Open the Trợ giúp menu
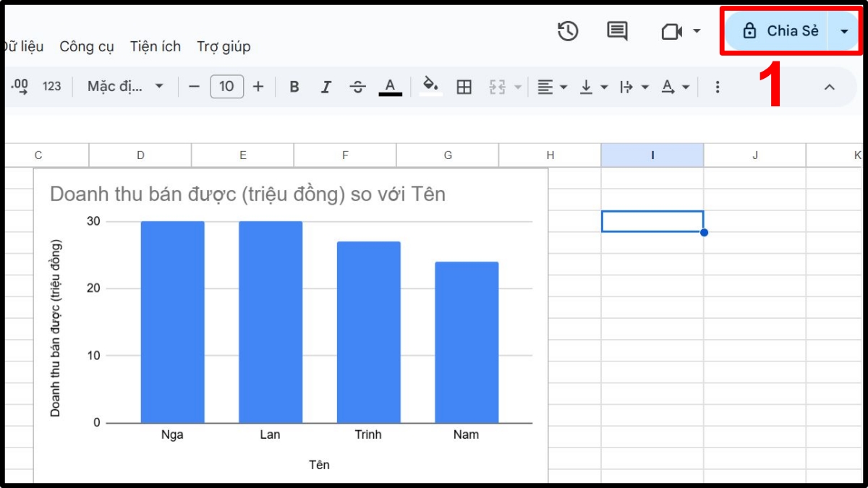Image resolution: width=868 pixels, height=488 pixels. click(224, 46)
